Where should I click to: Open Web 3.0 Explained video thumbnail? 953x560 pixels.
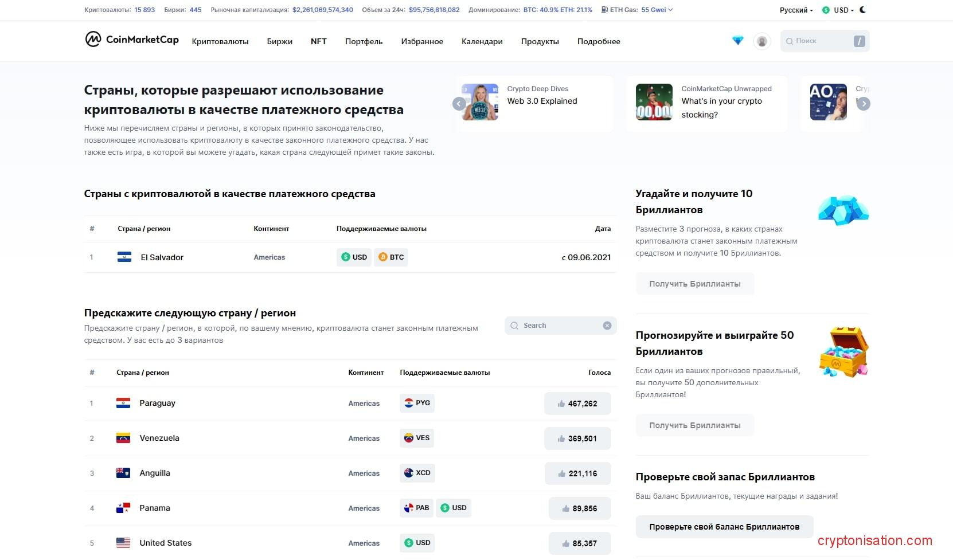481,102
